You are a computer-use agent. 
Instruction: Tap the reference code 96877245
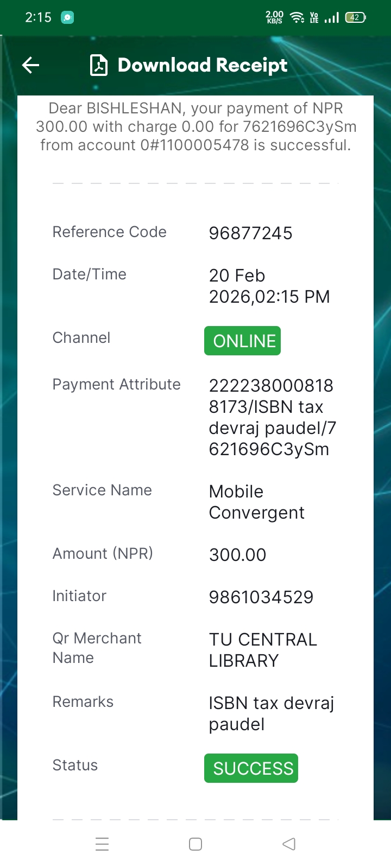point(250,233)
